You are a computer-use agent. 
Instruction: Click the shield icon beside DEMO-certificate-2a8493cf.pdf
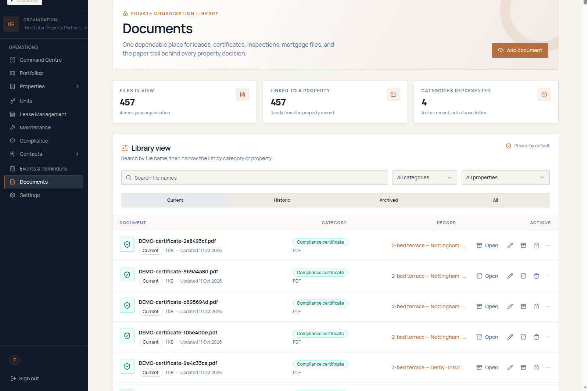click(x=127, y=244)
